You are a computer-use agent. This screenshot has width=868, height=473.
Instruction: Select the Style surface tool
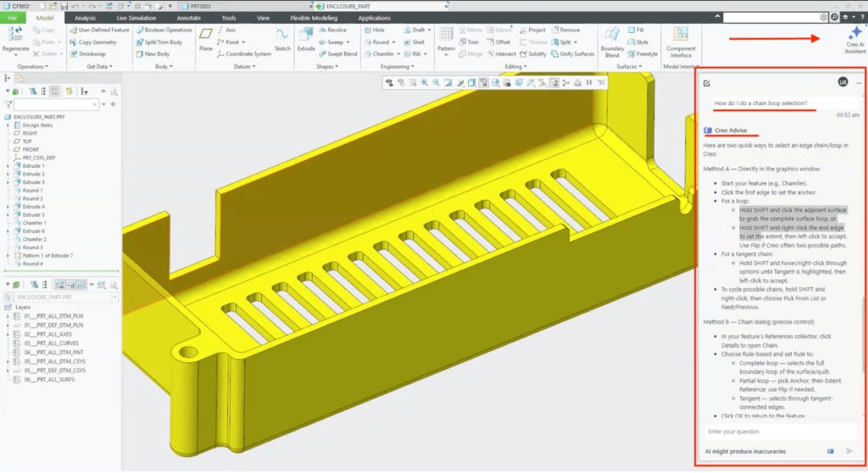click(x=638, y=42)
